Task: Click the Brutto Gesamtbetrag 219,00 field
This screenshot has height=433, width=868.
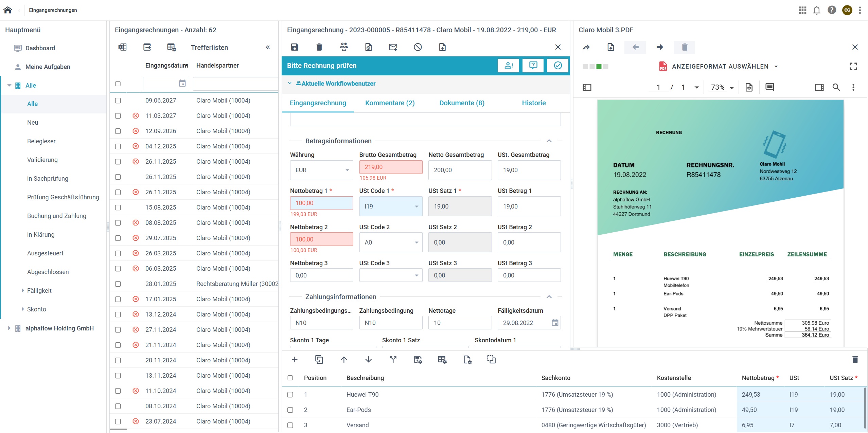Action: [391, 167]
